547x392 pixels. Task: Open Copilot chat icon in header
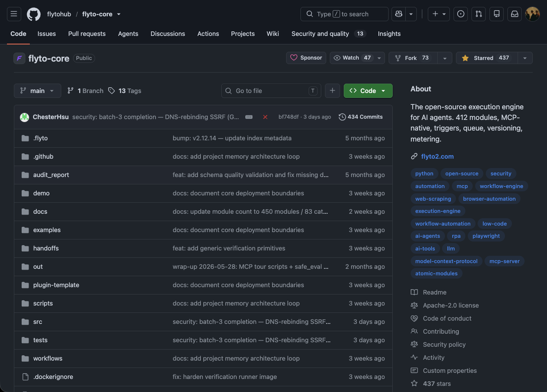399,14
